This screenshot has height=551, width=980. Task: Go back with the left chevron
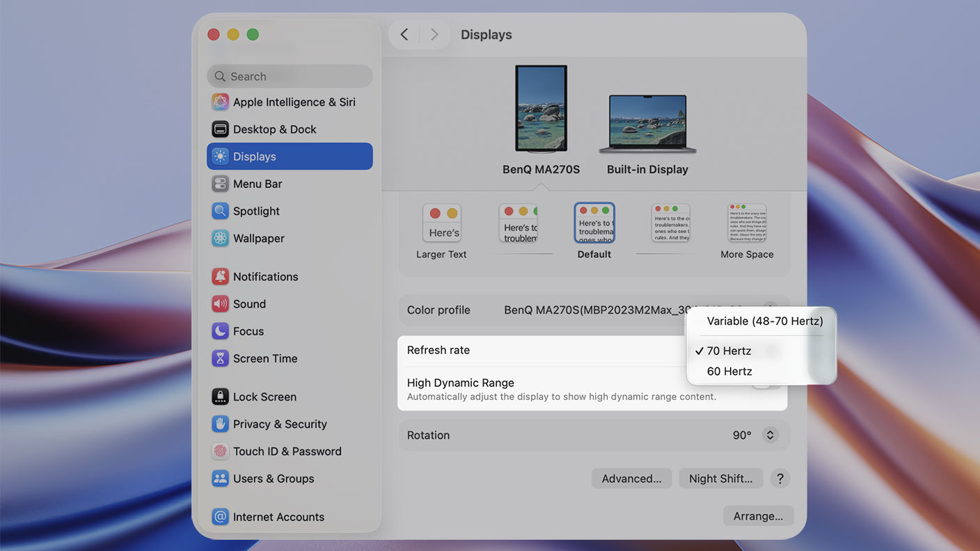tap(404, 34)
